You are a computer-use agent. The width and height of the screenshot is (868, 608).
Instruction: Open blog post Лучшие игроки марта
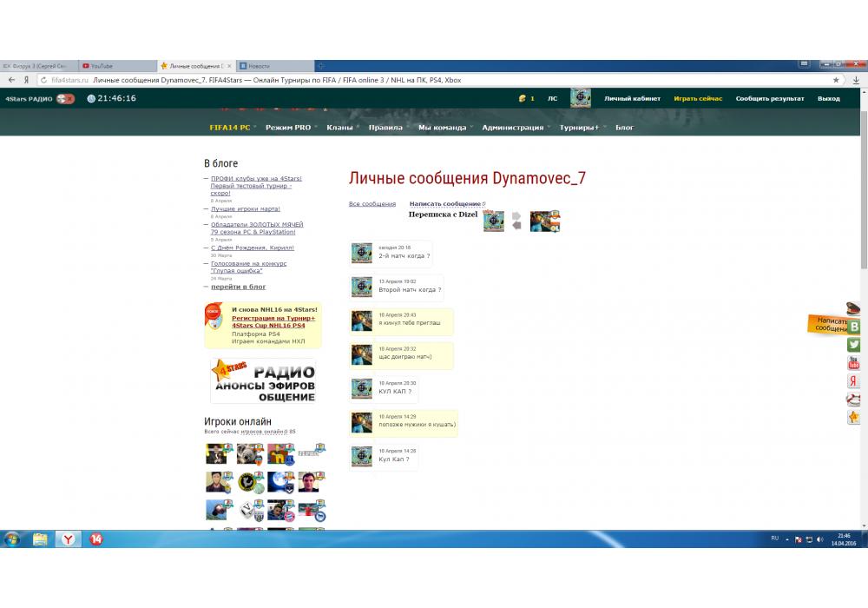[x=246, y=208]
